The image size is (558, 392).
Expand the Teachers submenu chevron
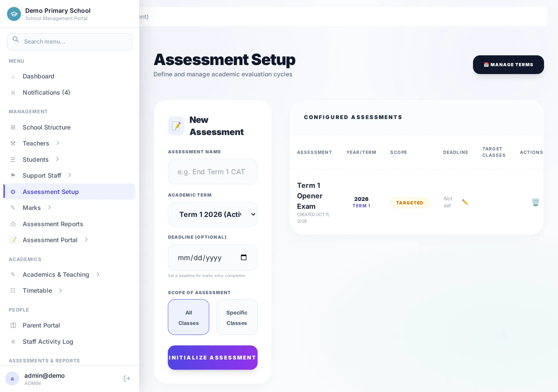pos(58,143)
